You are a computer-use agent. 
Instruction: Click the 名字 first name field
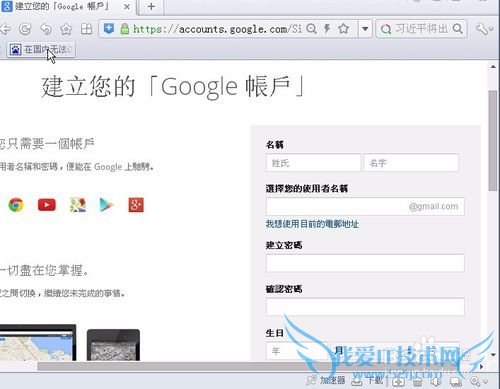pyautogui.click(x=411, y=163)
